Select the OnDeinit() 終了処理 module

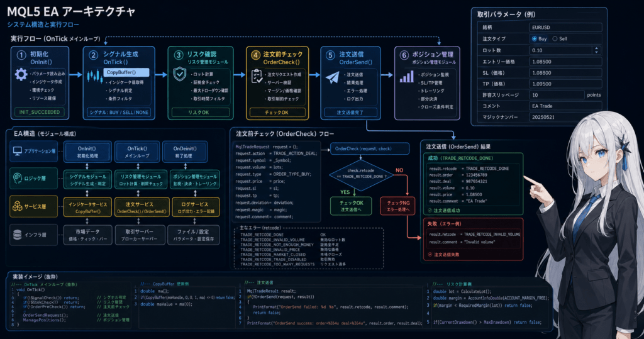(185, 152)
